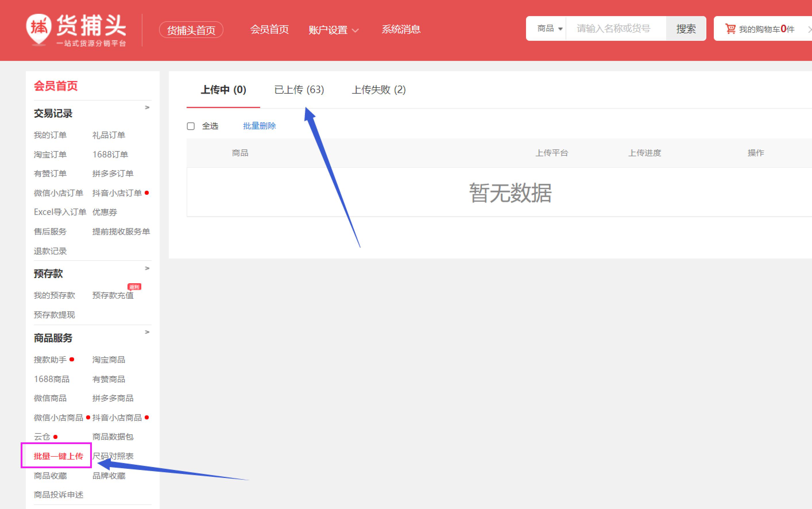
Task: Open 拼多多商品 in sidebar
Action: [113, 398]
